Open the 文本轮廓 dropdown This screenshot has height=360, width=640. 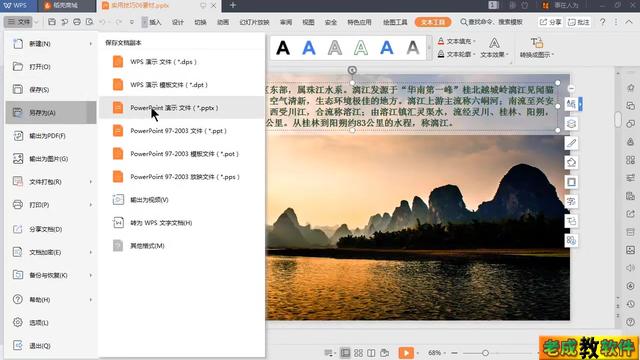[x=456, y=54]
